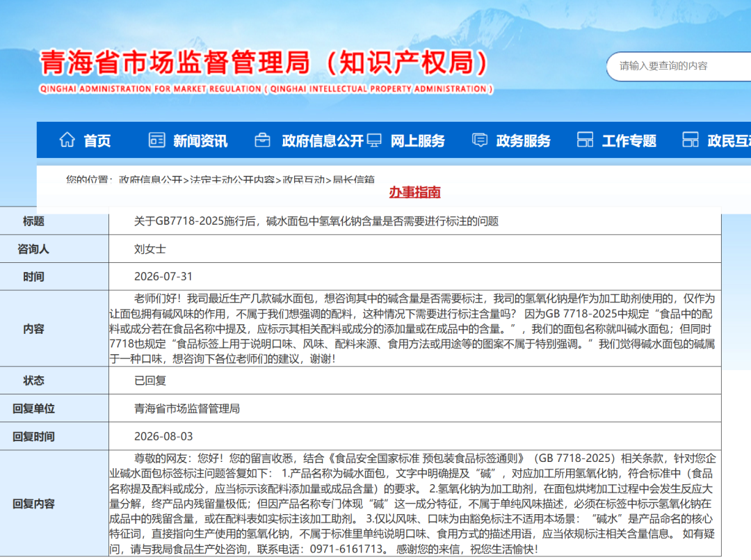This screenshot has width=751, height=560.
Task: Click the 标题 row label
Action: click(x=33, y=221)
